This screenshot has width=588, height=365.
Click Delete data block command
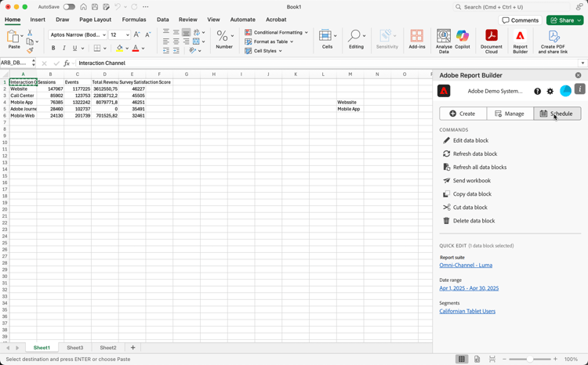point(474,221)
